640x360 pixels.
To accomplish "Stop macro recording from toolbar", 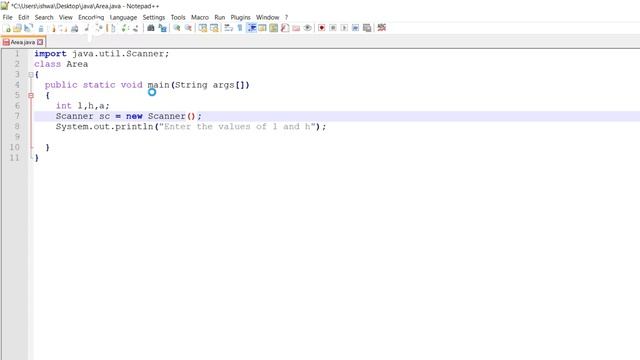I will point(333,28).
